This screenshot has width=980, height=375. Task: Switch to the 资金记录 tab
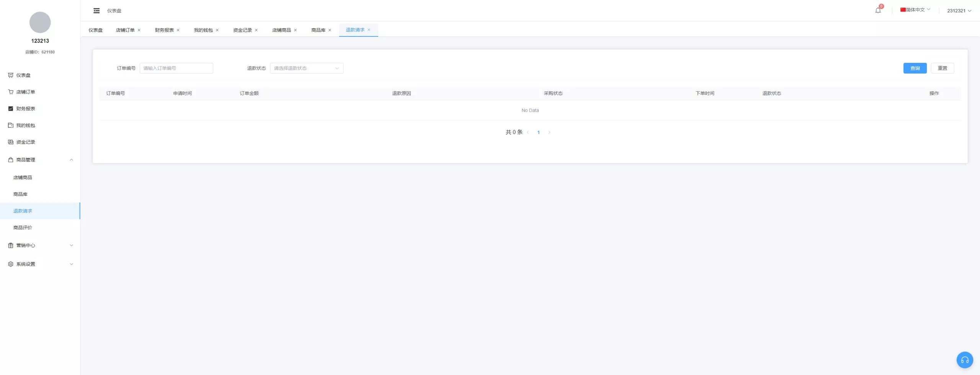(x=242, y=30)
